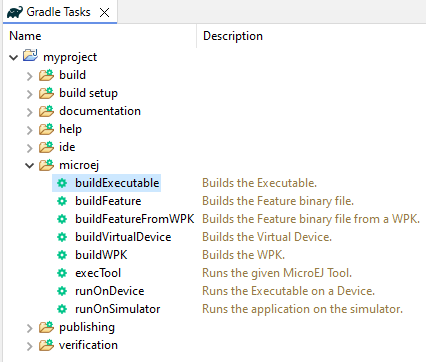Click the verification group folder icon
The height and width of the screenshot is (362, 426).
[46, 345]
